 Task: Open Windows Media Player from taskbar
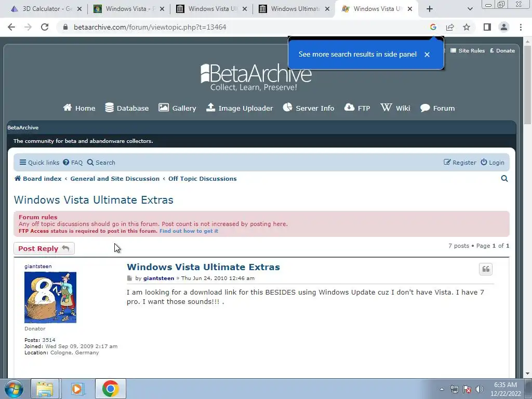tap(77, 389)
